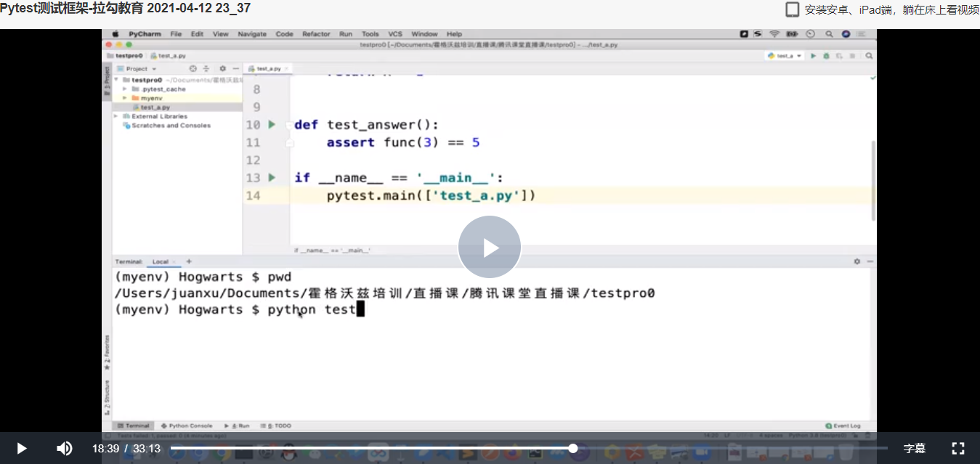Toggle the 2: Favorites side tab
Image resolution: width=980 pixels, height=464 pixels.
pyautogui.click(x=106, y=353)
